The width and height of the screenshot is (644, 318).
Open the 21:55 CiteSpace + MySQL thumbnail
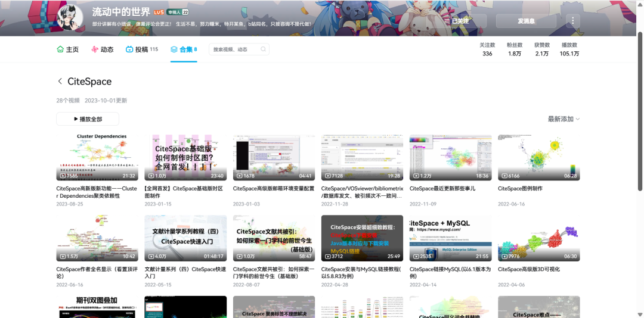click(x=451, y=238)
